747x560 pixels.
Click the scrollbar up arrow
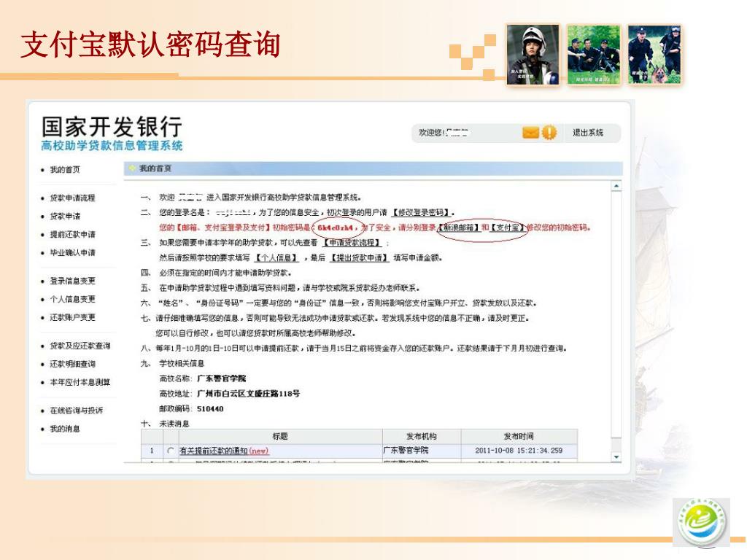[616, 186]
